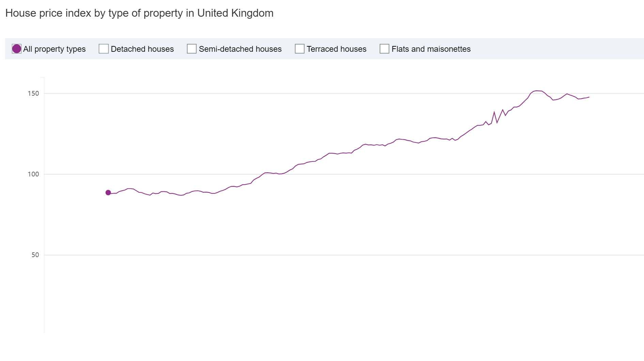Enable the Detached houses checkbox
The image size is (644, 361).
coord(104,49)
